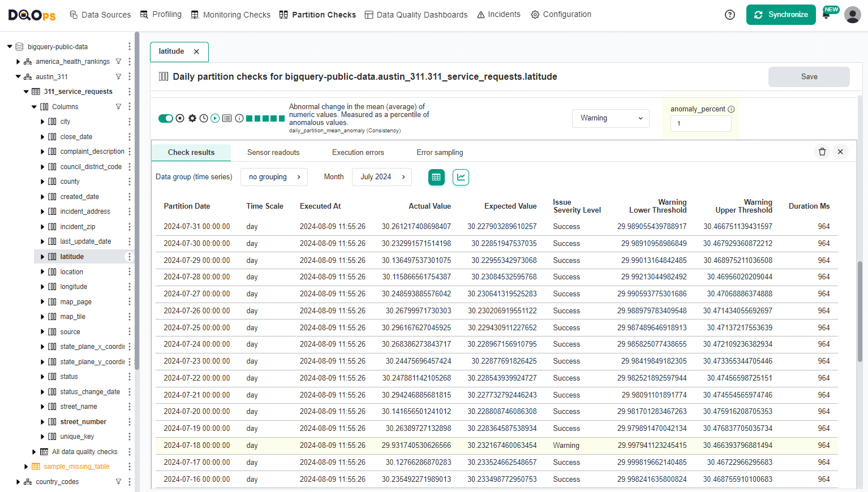Select the sample_missing_table tree item
Image resolution: width=868 pixels, height=492 pixels.
tap(76, 467)
